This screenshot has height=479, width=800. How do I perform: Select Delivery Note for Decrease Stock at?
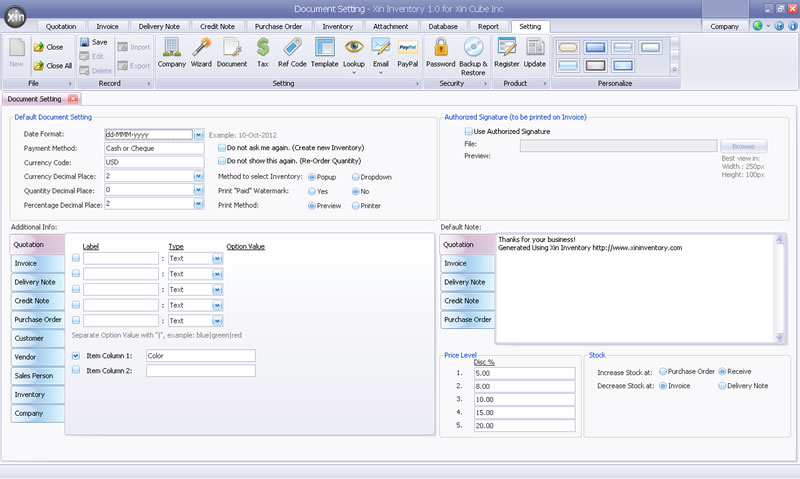coord(722,386)
